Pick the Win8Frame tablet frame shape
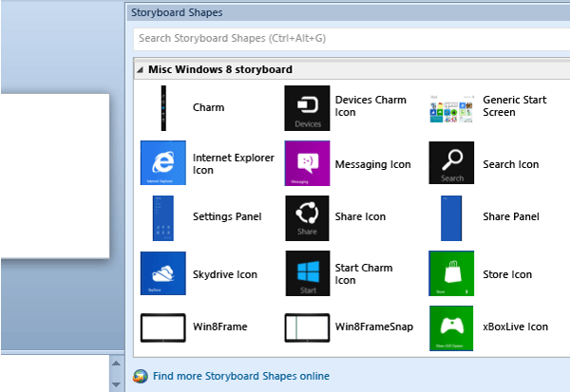The image size is (570, 392). (163, 327)
